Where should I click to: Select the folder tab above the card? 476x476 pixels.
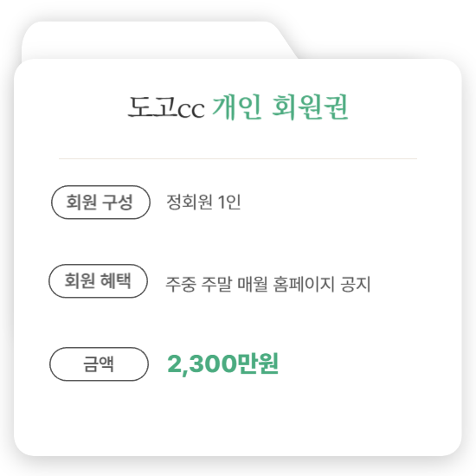tap(158, 40)
